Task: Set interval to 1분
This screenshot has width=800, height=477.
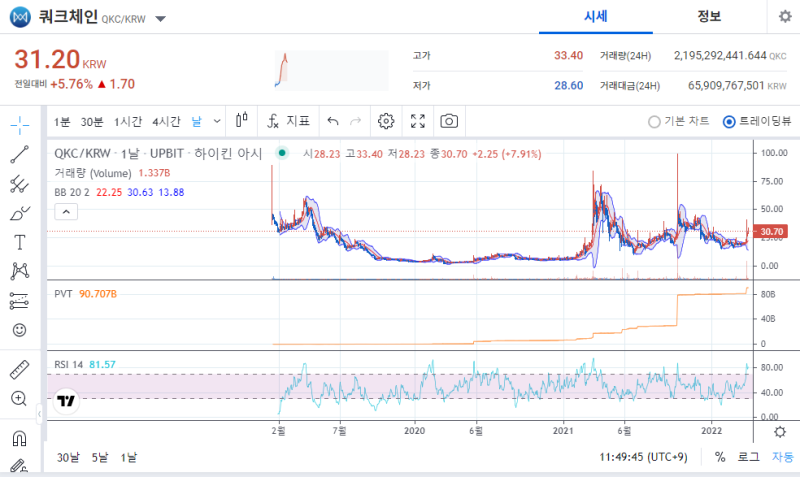Action: [x=62, y=121]
